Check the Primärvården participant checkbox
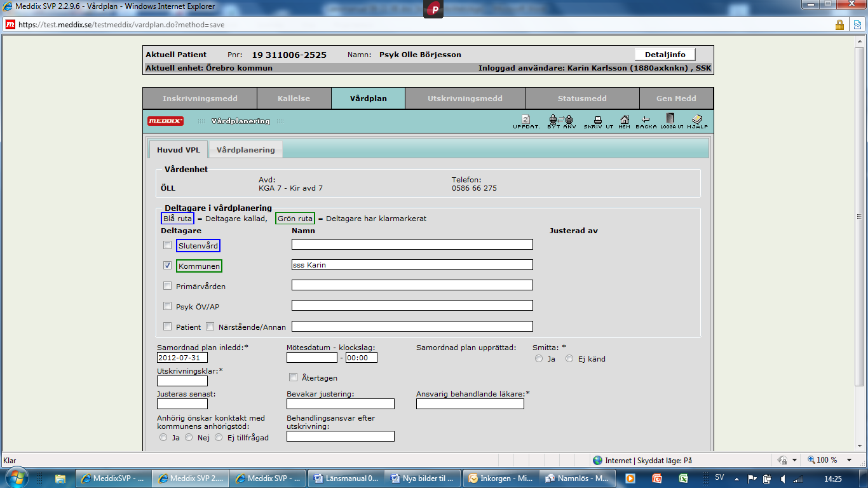Screen dimensions: 868x488 pyautogui.click(x=167, y=285)
